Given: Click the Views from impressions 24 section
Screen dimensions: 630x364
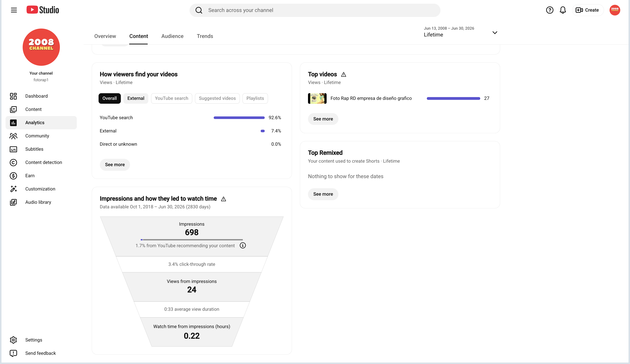Looking at the screenshot, I should [x=192, y=287].
